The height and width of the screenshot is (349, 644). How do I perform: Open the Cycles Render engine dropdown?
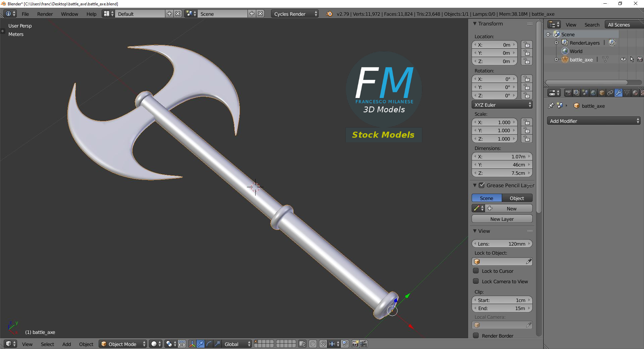coord(295,14)
